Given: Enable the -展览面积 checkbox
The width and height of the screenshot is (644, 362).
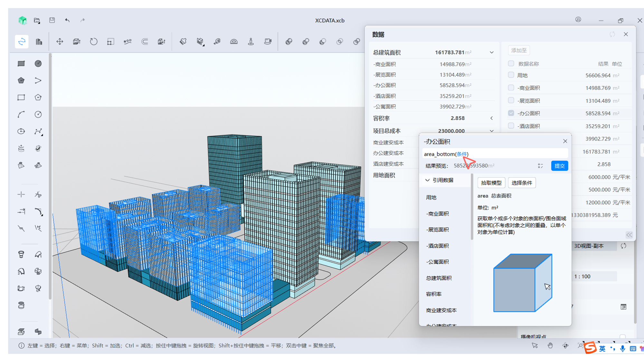Looking at the screenshot, I should (x=511, y=100).
